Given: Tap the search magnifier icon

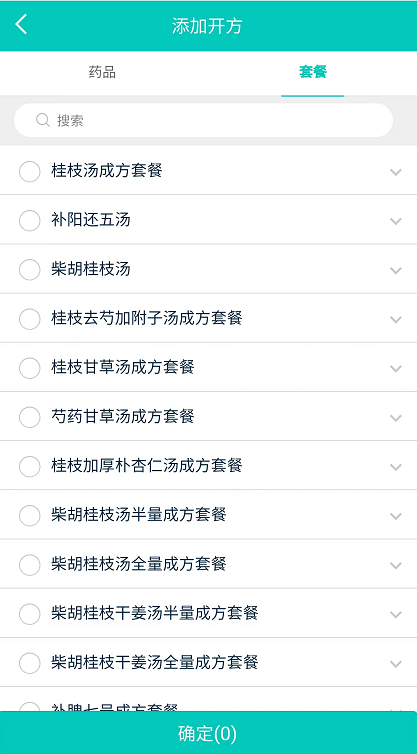Looking at the screenshot, I should point(43,120).
